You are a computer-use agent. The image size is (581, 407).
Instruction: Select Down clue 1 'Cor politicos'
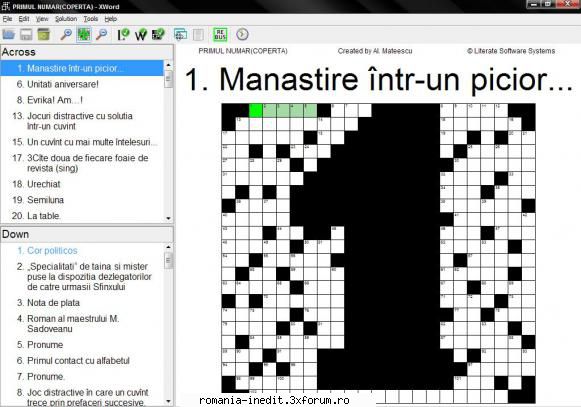click(82, 251)
